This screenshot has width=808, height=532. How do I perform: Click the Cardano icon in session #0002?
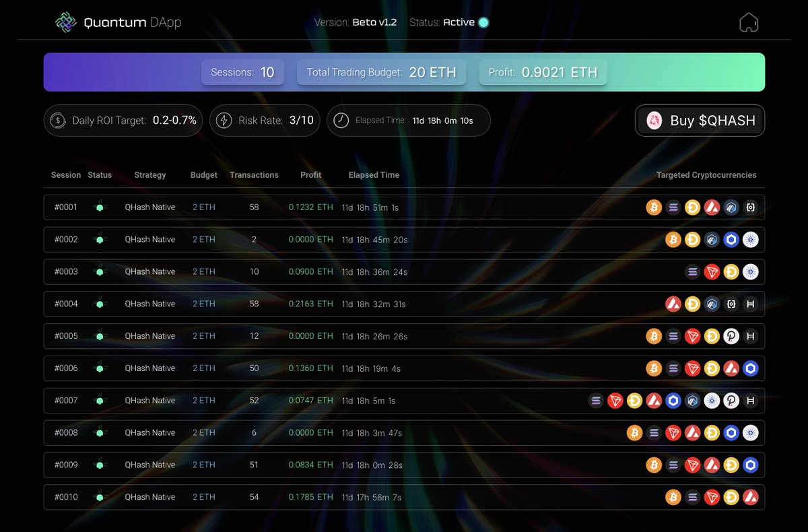click(751, 240)
